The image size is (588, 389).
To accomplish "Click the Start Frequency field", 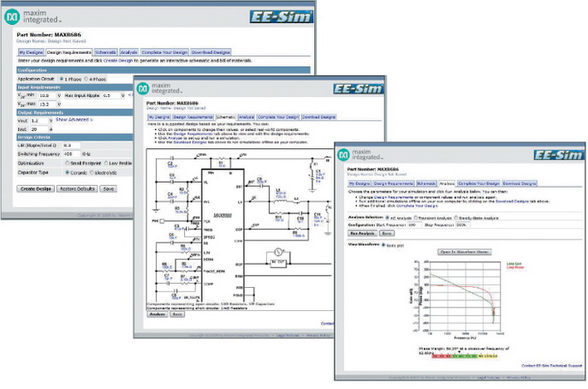I will pyautogui.click(x=414, y=224).
